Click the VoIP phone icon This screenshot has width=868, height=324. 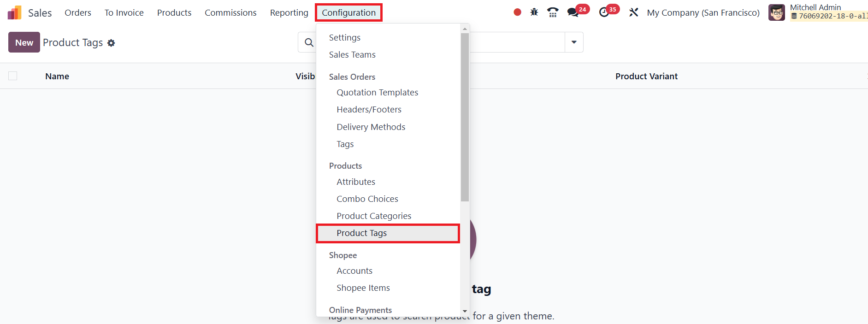pos(553,12)
